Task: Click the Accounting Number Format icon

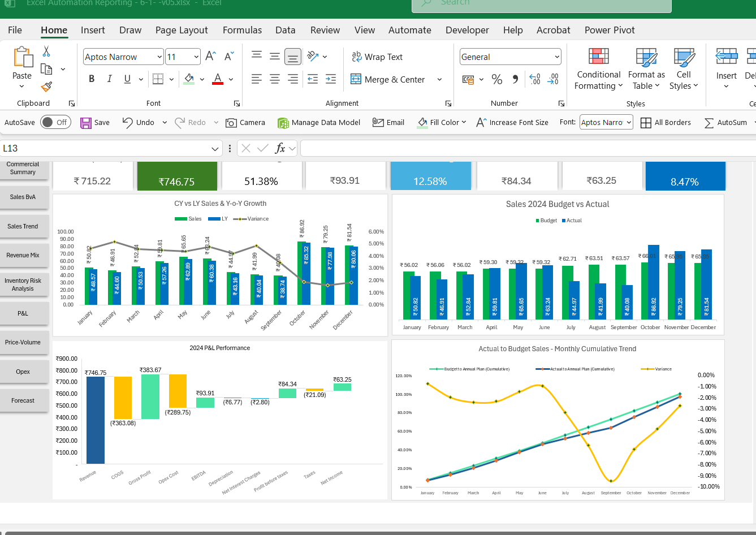Action: (x=468, y=79)
